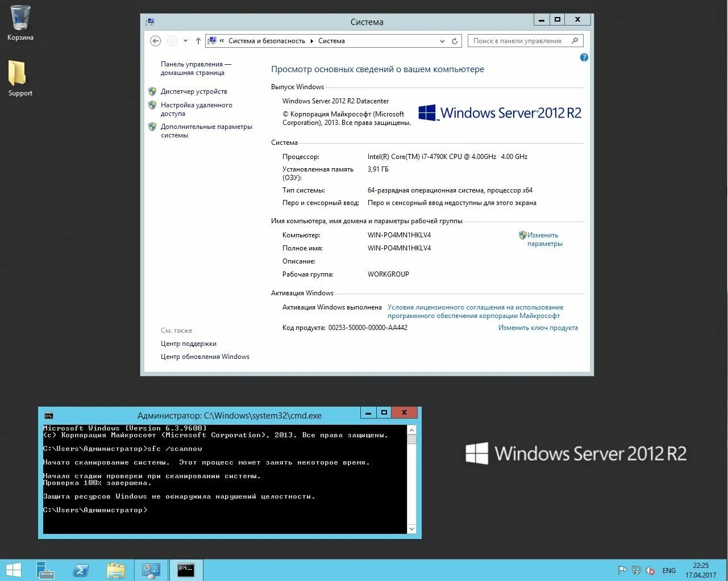Viewport: 728px width, 581px height.
Task: Click the shield icon beside Настройка удаленного доступа
Action: pos(152,105)
